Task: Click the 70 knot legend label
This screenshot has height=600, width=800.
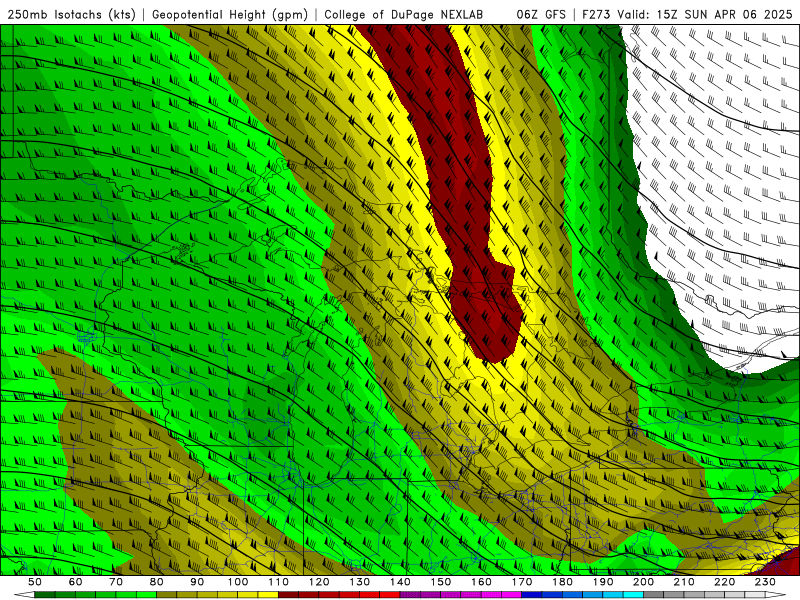Action: (x=116, y=582)
